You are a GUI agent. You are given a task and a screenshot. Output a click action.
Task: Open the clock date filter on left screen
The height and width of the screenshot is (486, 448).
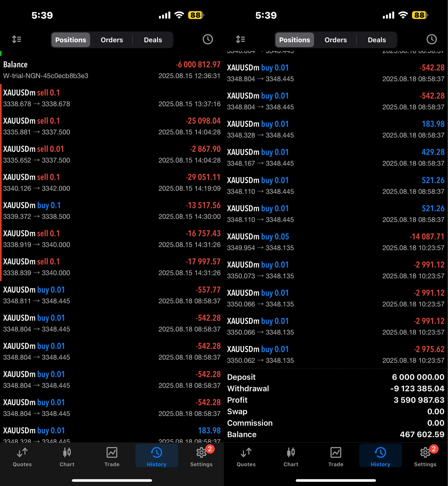coord(208,39)
